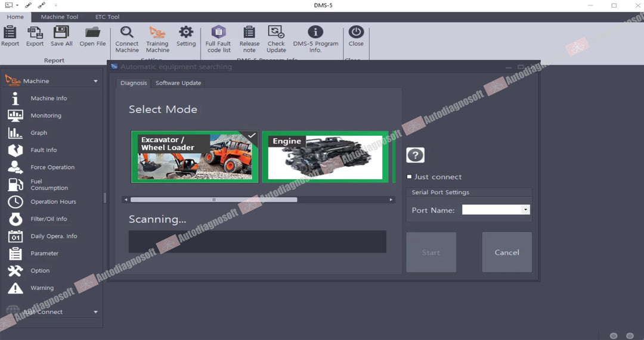Switch to the ETC Tool tab
Image resolution: width=644 pixels, height=340 pixels.
(x=107, y=17)
